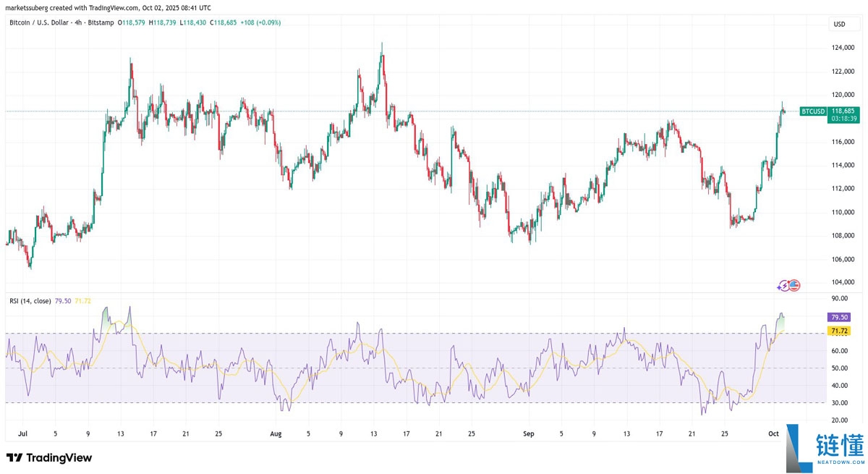Viewport: 868px width, 474px height.
Task: Click the Oct label on time axis
Action: tap(773, 434)
